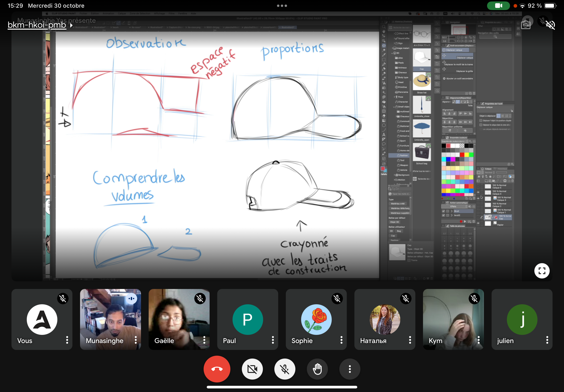Raise your hand in the meeting

[317, 369]
